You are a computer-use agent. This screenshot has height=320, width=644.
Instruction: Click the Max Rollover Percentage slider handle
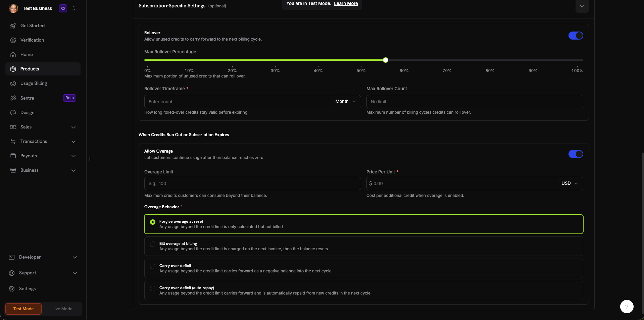(385, 60)
